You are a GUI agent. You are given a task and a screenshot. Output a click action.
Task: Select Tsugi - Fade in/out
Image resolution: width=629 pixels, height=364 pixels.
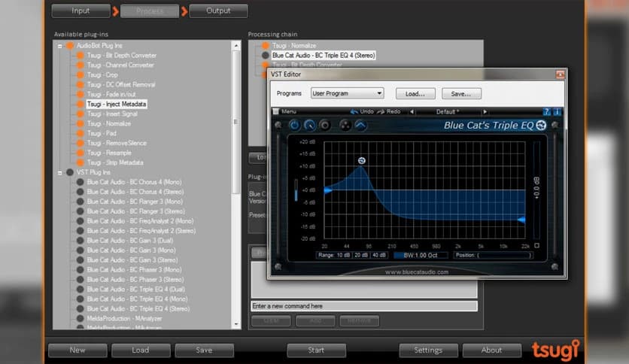coord(111,94)
